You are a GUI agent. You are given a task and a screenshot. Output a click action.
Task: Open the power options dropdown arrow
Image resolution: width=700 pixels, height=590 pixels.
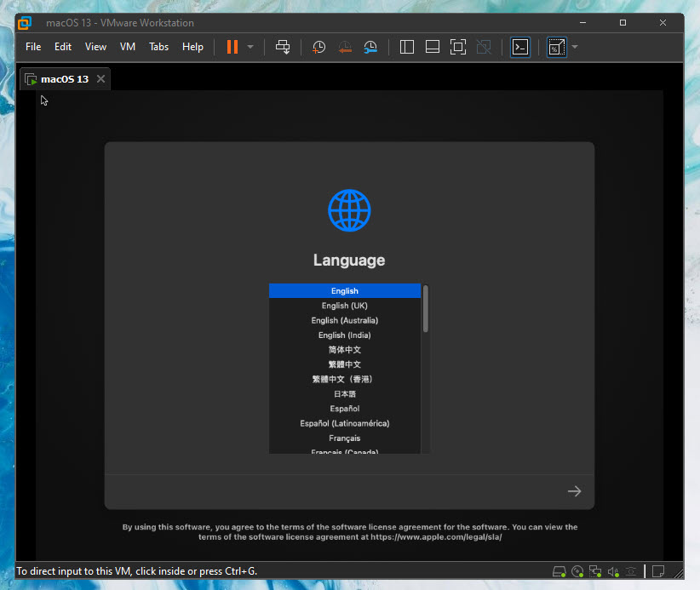[250, 47]
